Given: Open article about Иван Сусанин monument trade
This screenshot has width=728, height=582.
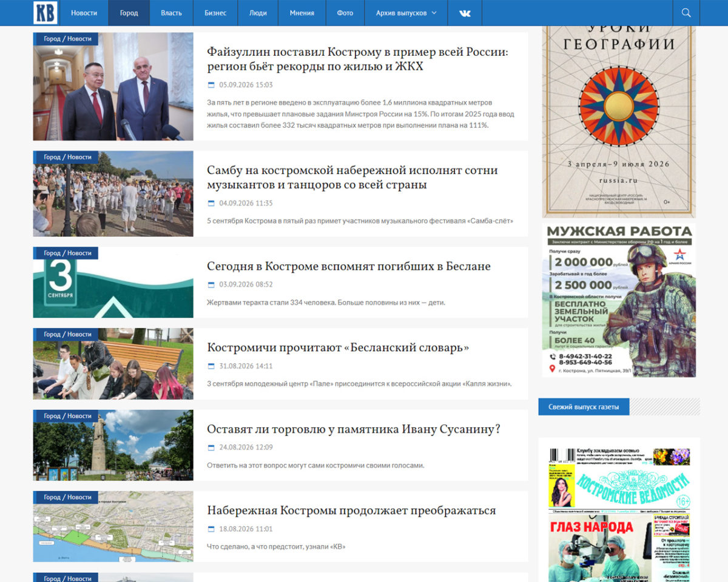Looking at the screenshot, I should [354, 429].
